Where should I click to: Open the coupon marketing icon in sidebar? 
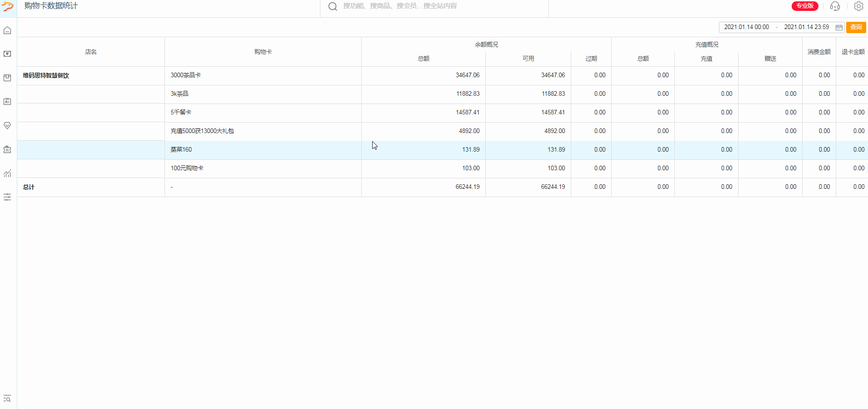coord(7,149)
